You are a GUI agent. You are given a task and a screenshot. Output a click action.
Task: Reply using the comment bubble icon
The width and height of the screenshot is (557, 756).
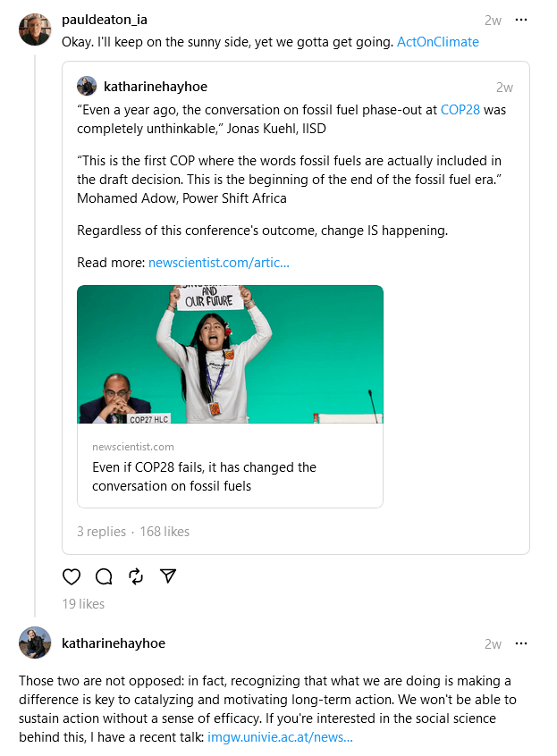(x=104, y=576)
